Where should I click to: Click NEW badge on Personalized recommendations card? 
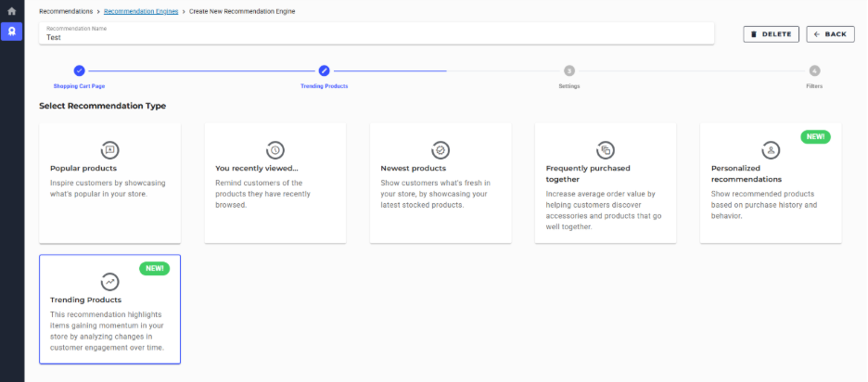pyautogui.click(x=815, y=136)
